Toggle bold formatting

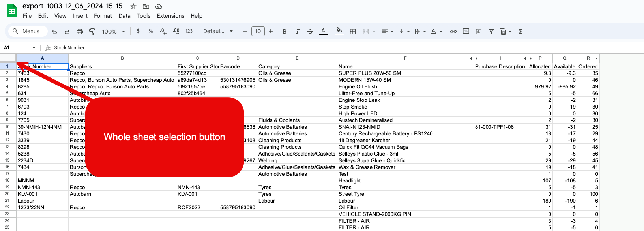(x=285, y=32)
